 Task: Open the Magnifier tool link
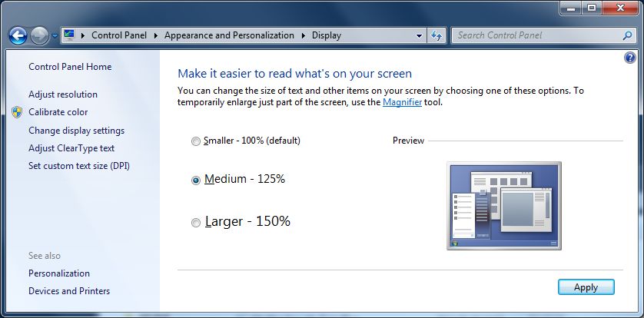pos(402,102)
